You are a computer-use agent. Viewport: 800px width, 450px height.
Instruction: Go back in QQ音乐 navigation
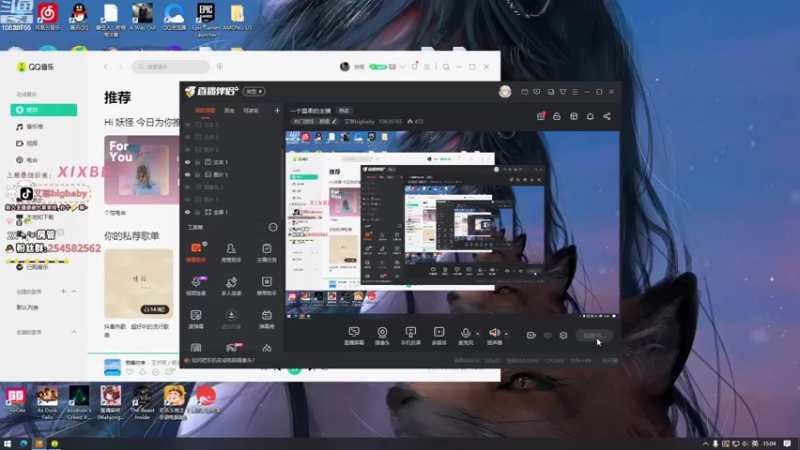pyautogui.click(x=106, y=67)
